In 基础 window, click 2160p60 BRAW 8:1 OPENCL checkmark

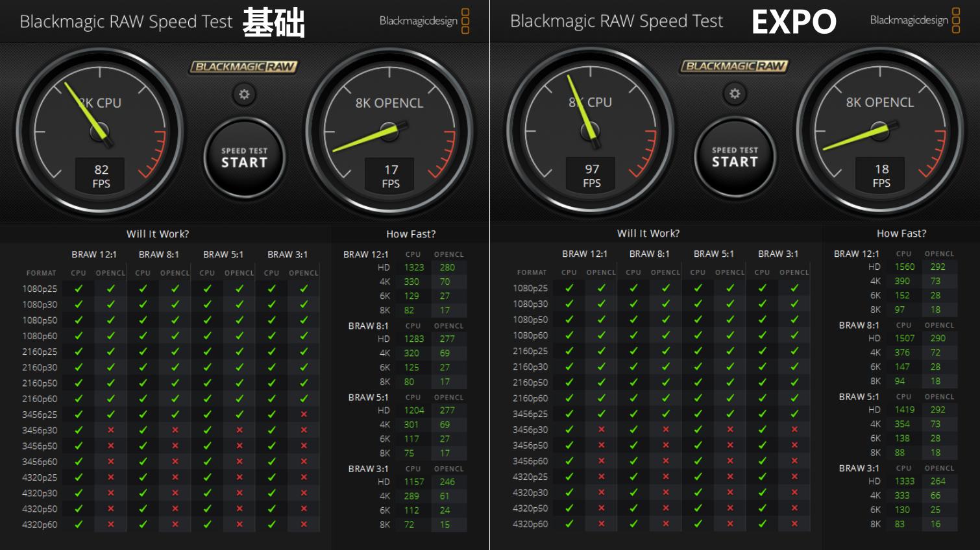click(175, 399)
